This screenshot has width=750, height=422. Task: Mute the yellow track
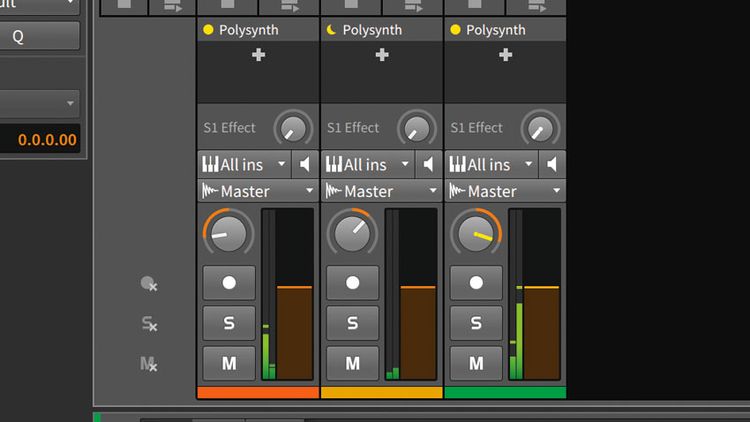click(x=353, y=363)
